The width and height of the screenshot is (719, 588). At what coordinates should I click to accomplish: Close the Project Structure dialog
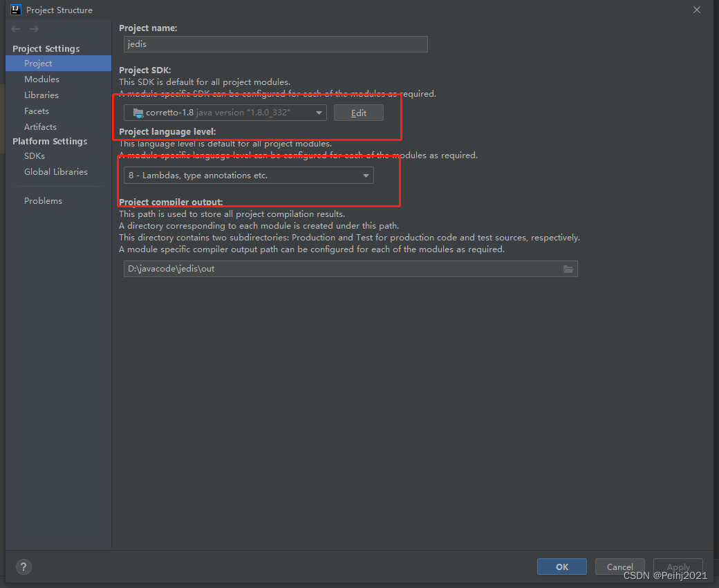click(697, 10)
